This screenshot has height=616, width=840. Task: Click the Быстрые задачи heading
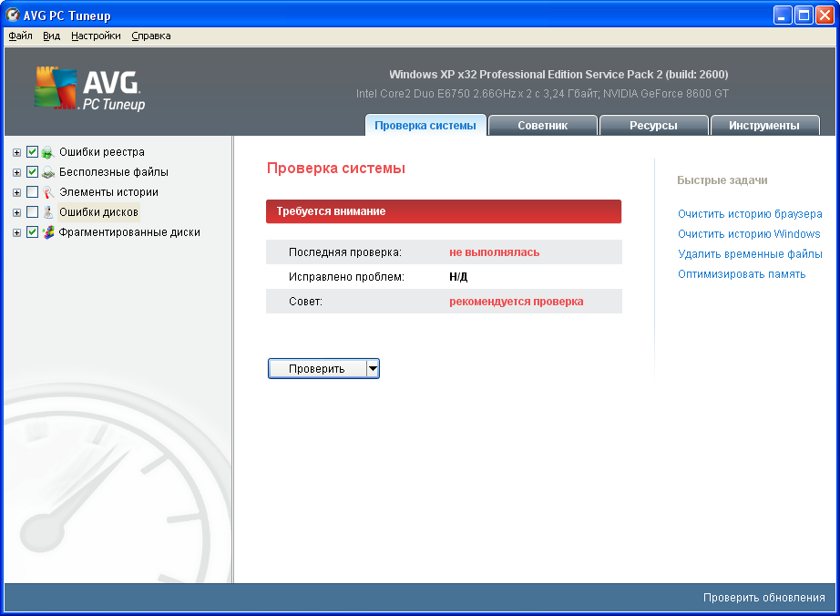click(722, 180)
